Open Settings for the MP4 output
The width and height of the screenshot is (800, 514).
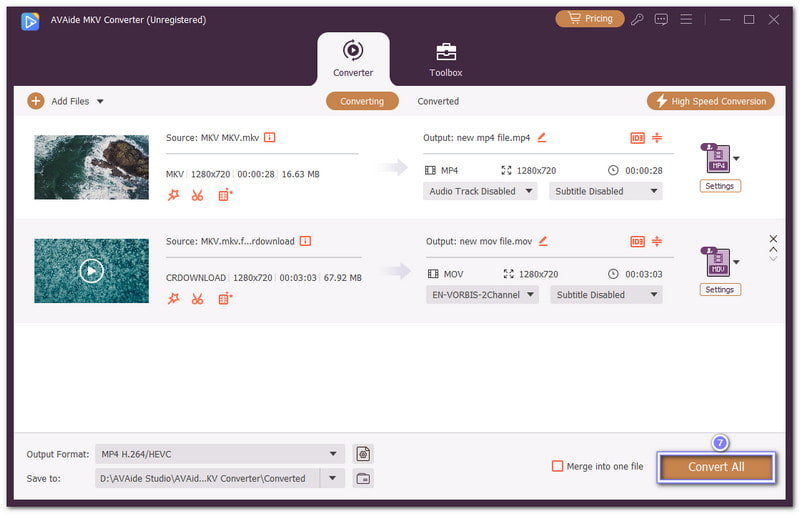[x=720, y=186]
